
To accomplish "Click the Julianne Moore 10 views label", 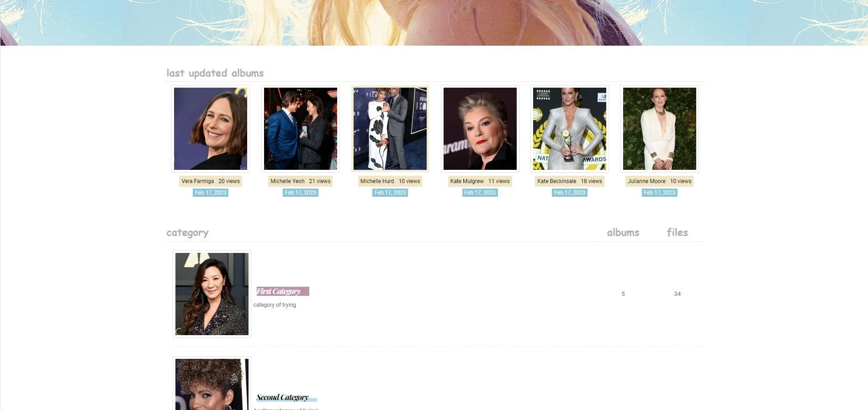I will click(660, 181).
